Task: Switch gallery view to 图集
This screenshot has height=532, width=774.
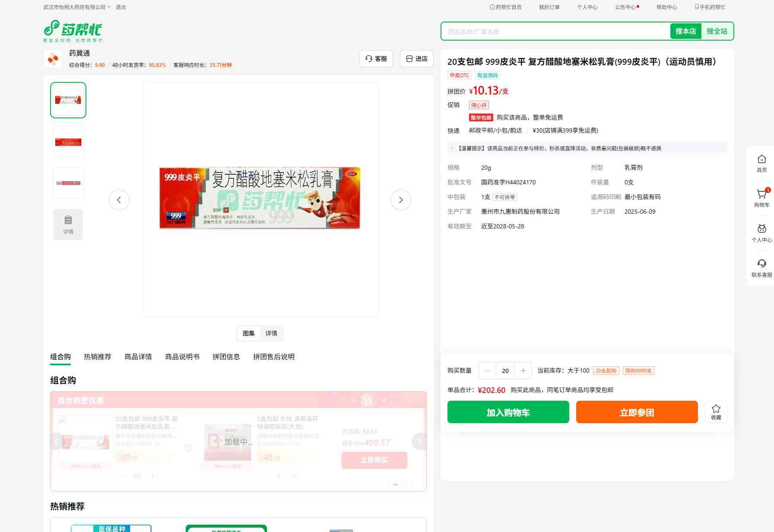Action: pyautogui.click(x=248, y=333)
